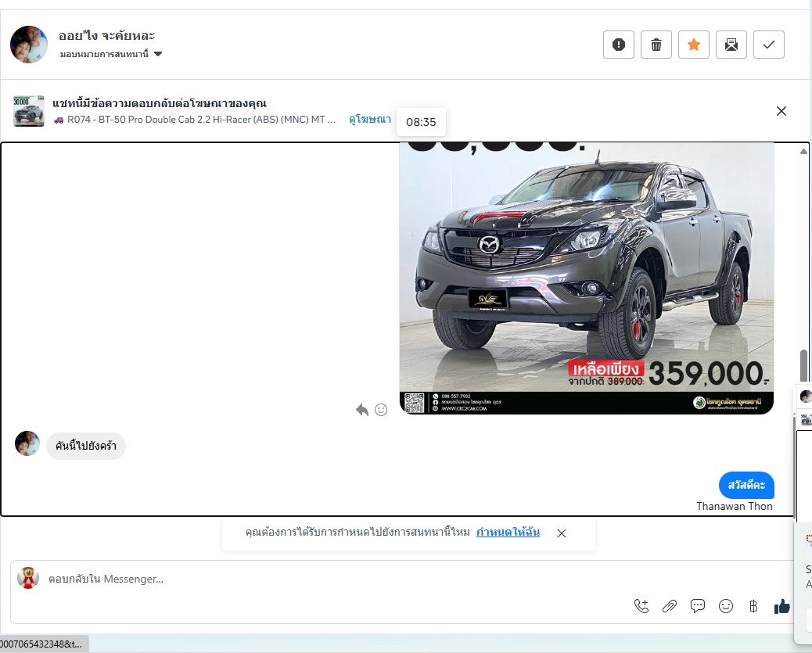Viewport: 812px width, 653px height.
Task: Click the กำหนดให้ฉัน assign-to-me link
Action: [x=508, y=533]
